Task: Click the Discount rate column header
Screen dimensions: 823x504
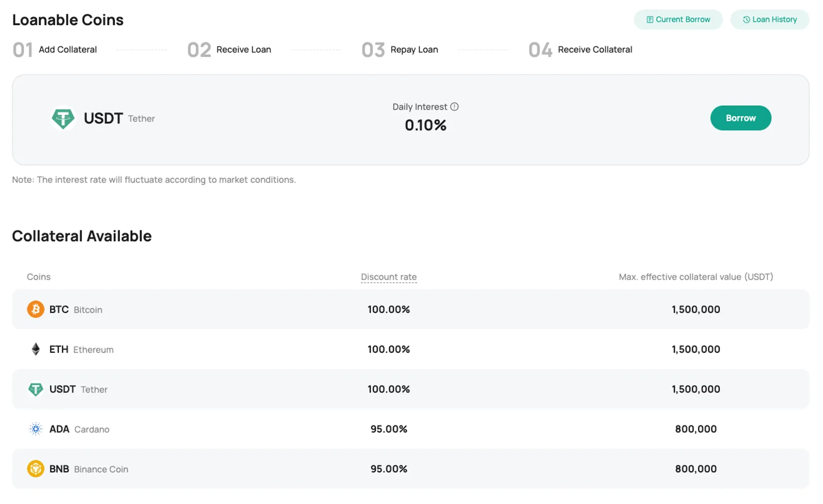Action: [x=389, y=277]
